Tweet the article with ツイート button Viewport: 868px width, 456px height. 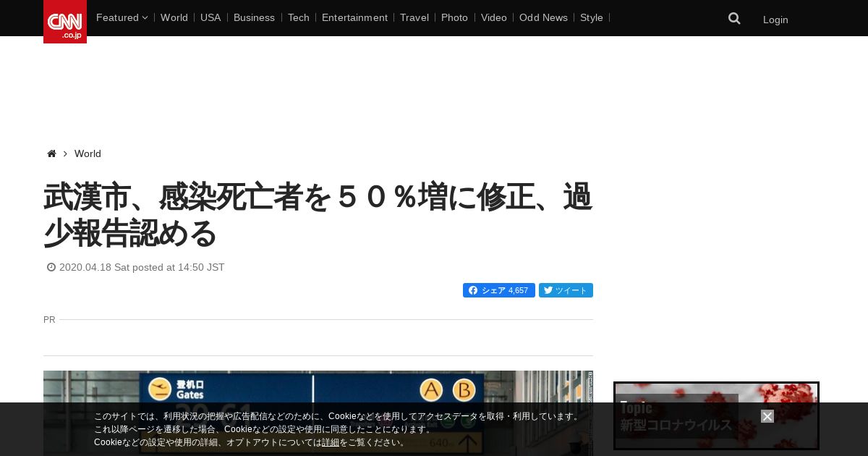pos(566,290)
